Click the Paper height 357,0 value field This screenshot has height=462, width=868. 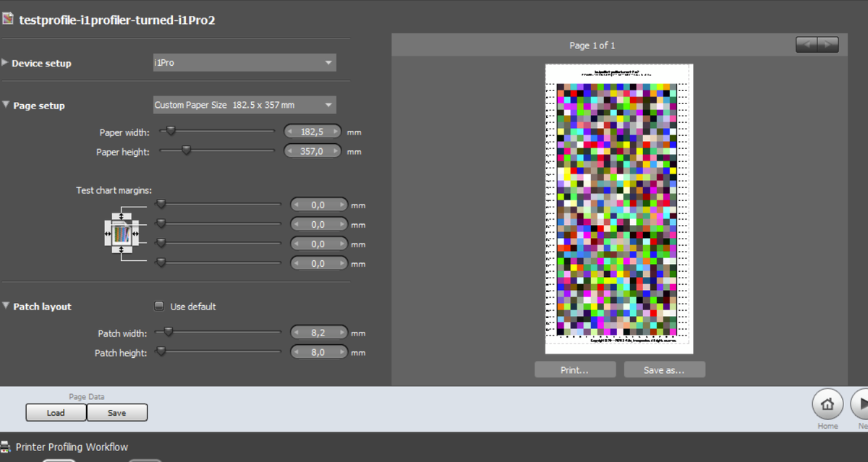(312, 151)
